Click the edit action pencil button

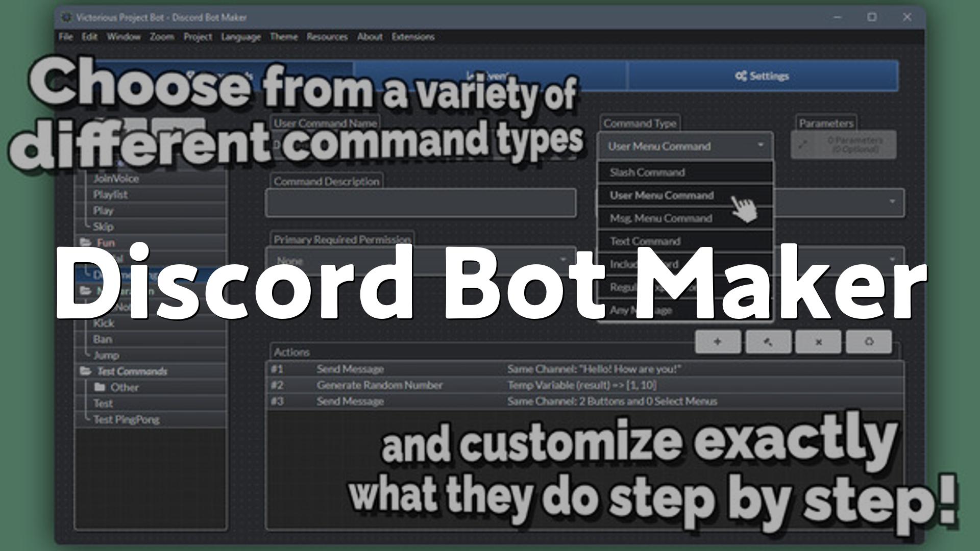tap(768, 342)
